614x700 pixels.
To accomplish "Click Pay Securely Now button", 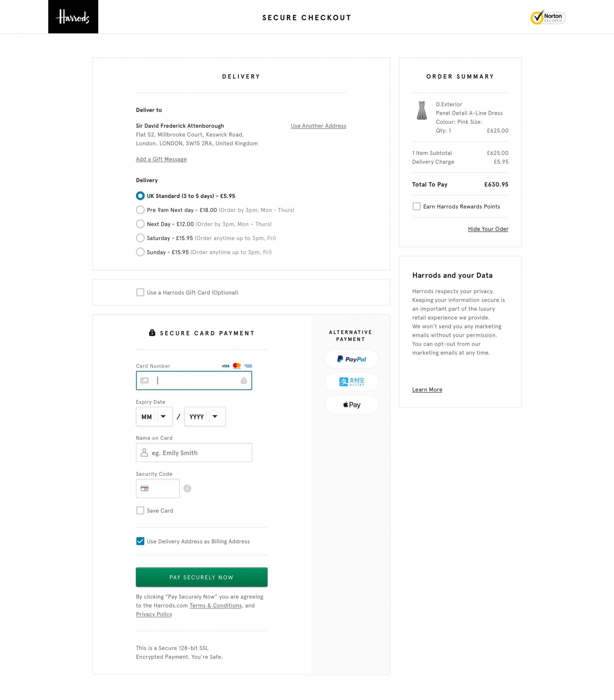I will coord(202,577).
